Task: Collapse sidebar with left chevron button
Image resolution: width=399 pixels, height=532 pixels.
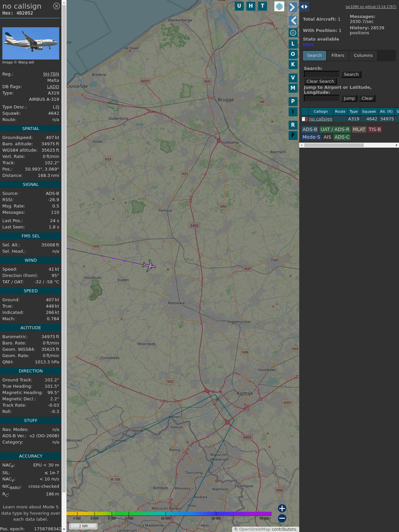Action: [293, 21]
